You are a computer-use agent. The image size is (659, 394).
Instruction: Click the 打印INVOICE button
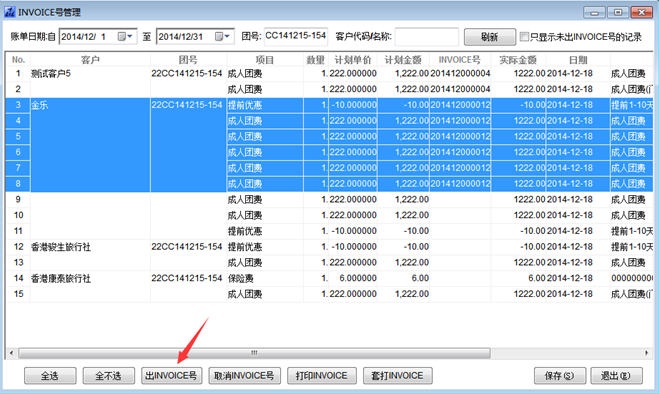[322, 375]
